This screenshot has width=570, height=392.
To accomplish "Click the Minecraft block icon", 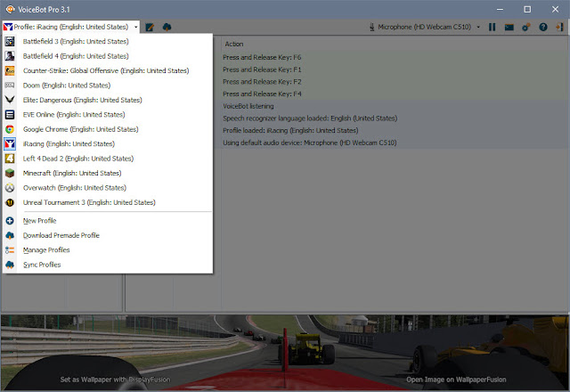I will (x=10, y=173).
